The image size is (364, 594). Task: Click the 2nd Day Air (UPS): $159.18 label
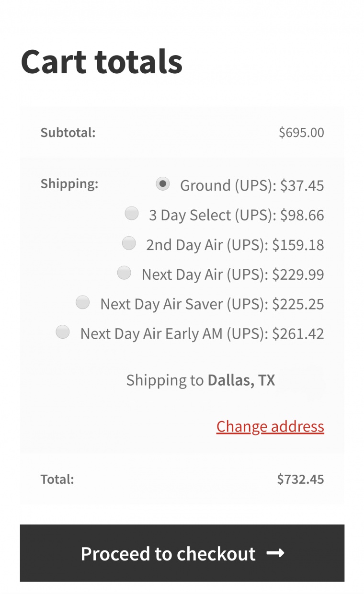(x=235, y=245)
